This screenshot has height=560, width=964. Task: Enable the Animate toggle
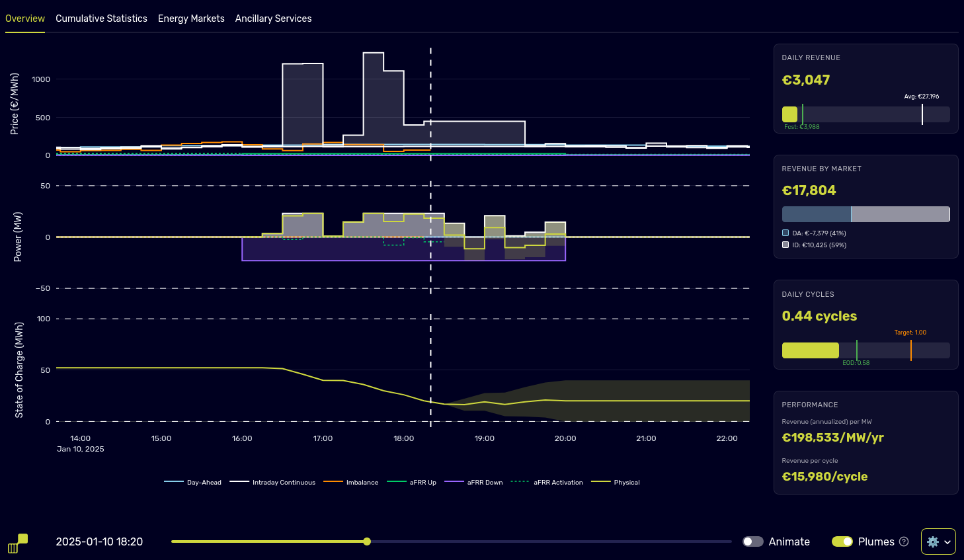(753, 541)
